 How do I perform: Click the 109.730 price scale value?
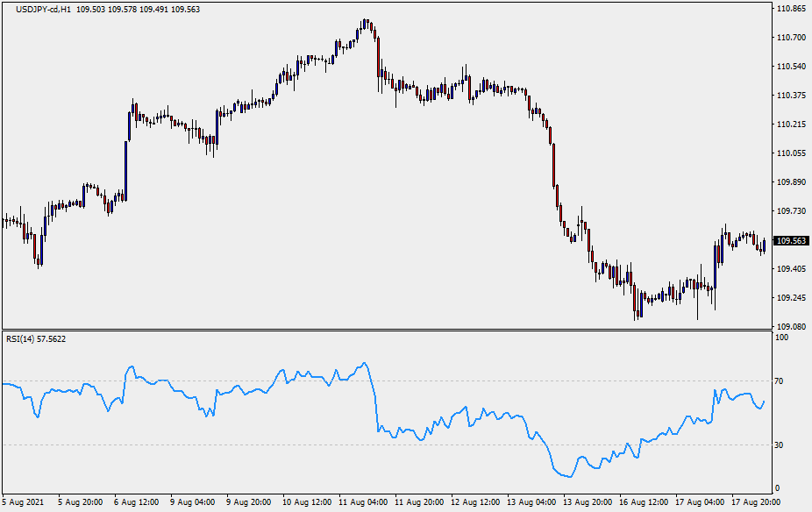click(x=791, y=211)
